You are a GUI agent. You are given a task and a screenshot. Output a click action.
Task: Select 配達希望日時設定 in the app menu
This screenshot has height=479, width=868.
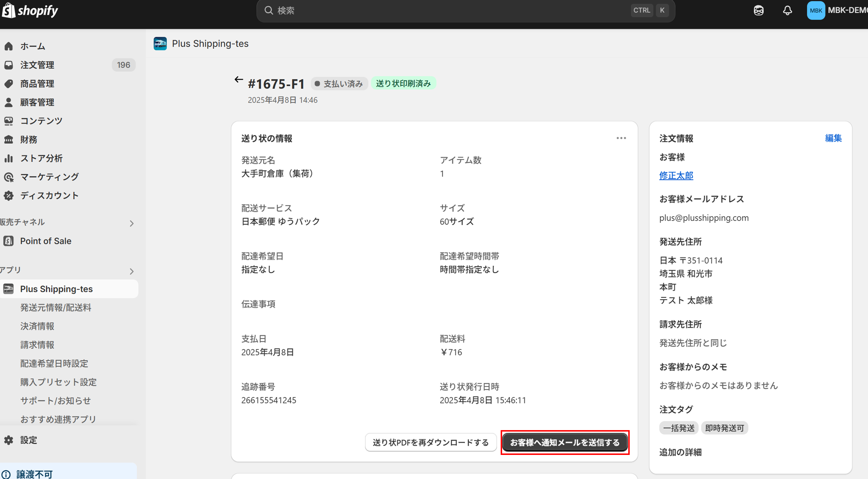coord(54,363)
